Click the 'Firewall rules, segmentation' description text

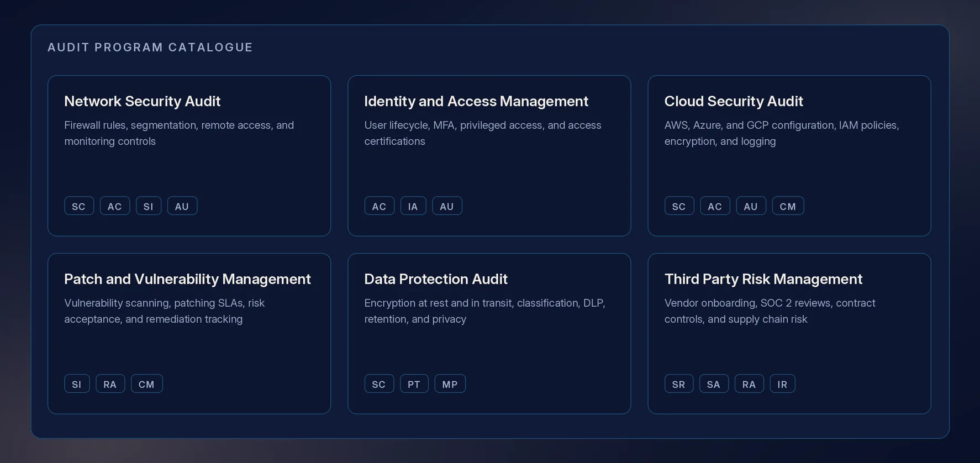tap(179, 133)
